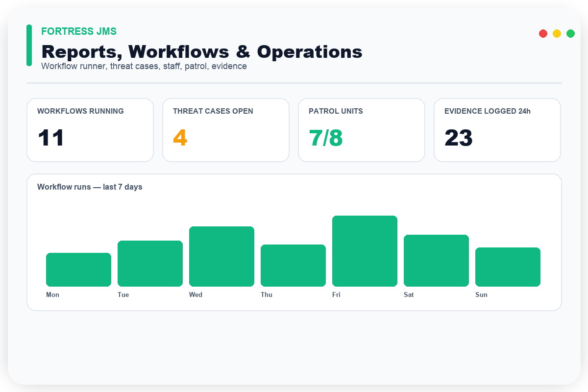Click the "Reports, Workflows & Operations" heading
The width and height of the screenshot is (588, 392).
(x=202, y=52)
